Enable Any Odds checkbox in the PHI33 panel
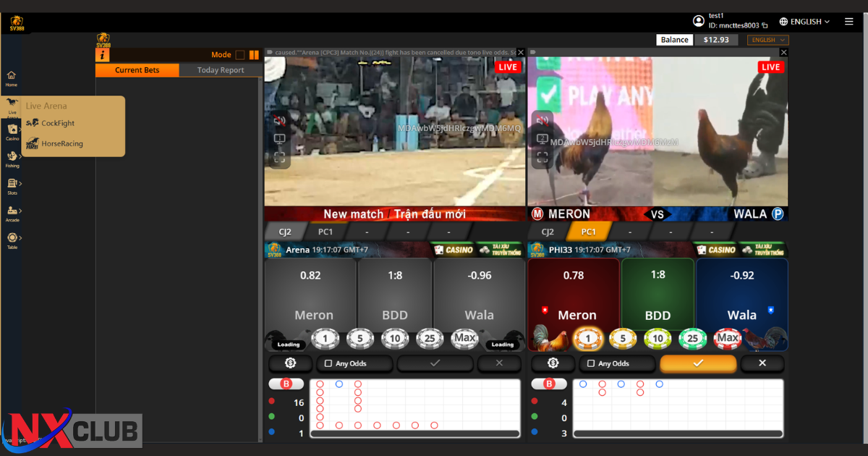 pyautogui.click(x=592, y=363)
